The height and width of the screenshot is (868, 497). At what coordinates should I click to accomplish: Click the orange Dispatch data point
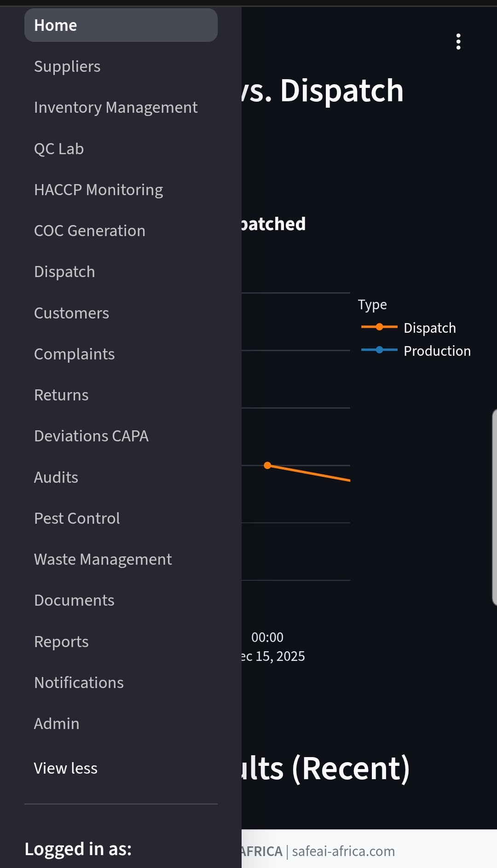(x=267, y=465)
